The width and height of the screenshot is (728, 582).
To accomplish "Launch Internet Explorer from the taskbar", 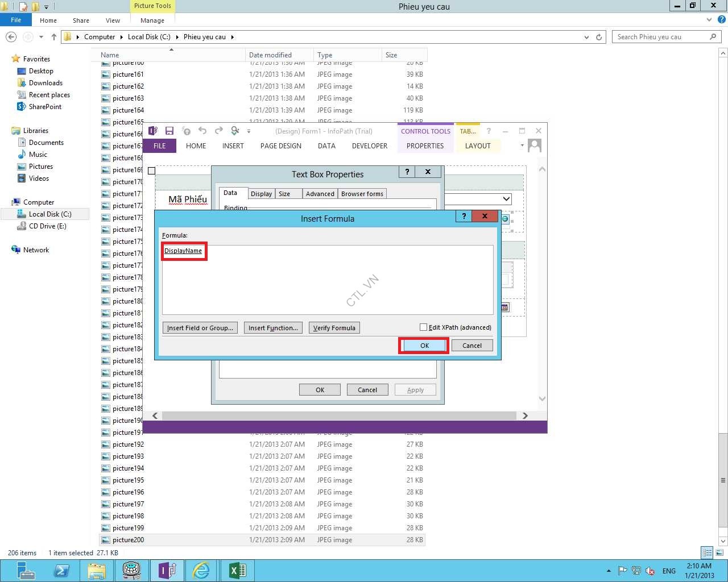I will pos(201,570).
